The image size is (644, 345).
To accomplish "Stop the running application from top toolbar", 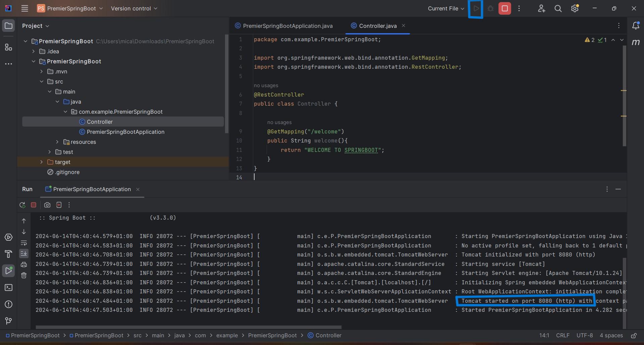I will pyautogui.click(x=504, y=8).
